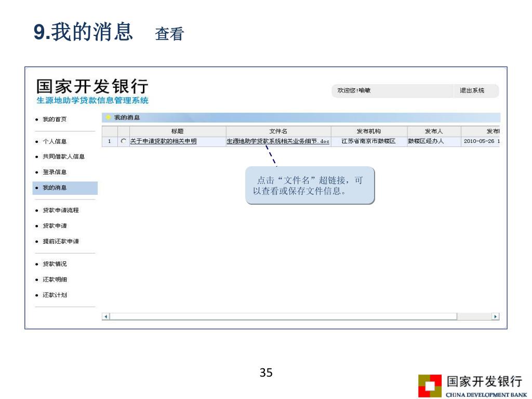This screenshot has height=399, width=532.
Task: Click the 发布机构 column header
Action: pos(369,131)
